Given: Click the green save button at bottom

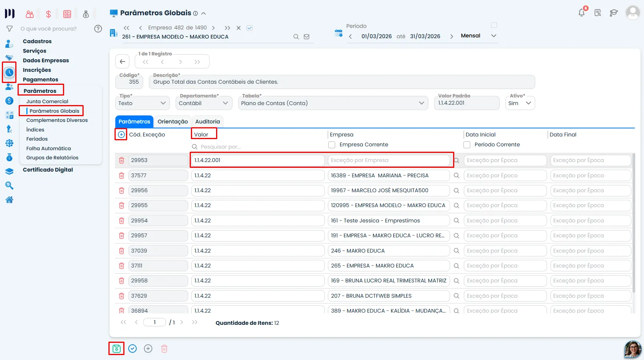Looking at the screenshot, I should point(116,349).
